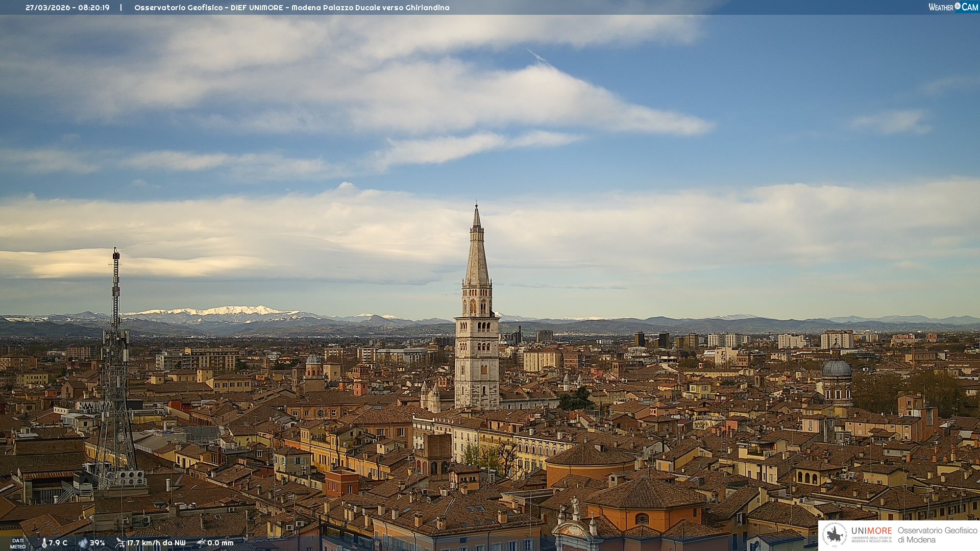This screenshot has width=980, height=551.
Task: Click the 0.0 mm rainfall value
Action: point(220,543)
